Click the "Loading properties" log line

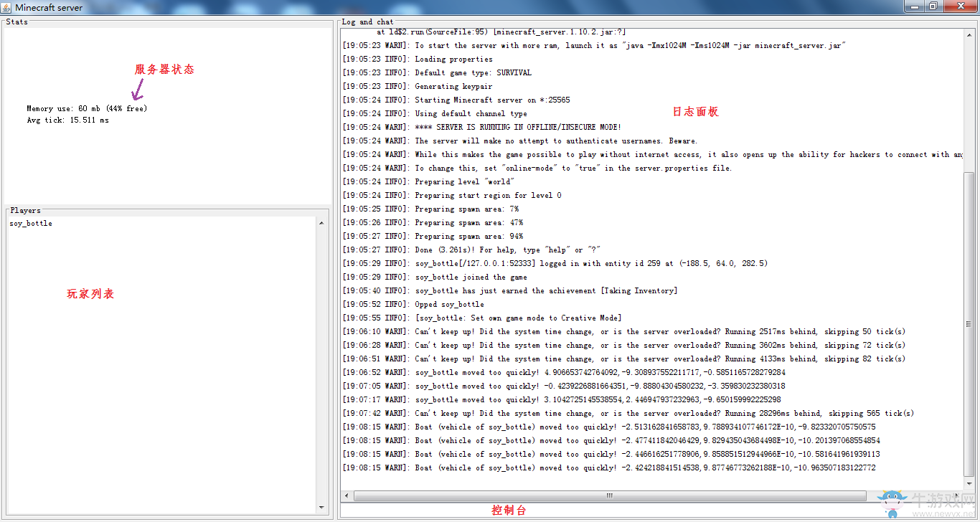[x=418, y=60]
